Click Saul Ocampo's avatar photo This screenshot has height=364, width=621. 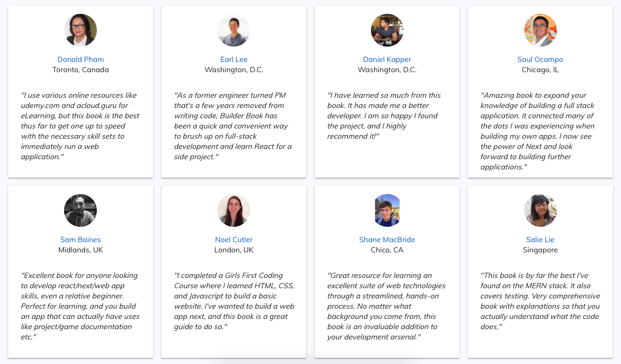tap(540, 30)
